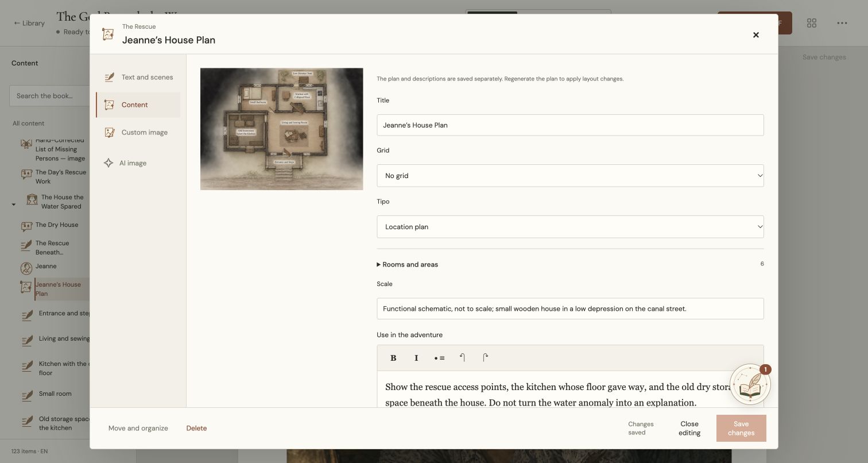Click the icon beside The Day's Rescue Work
The height and width of the screenshot is (463, 868).
click(x=26, y=173)
